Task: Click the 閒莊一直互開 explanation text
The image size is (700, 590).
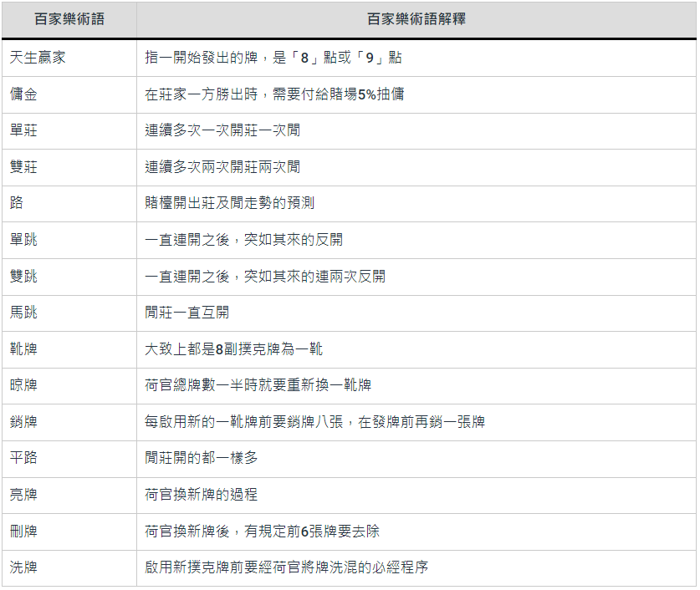Action: [186, 313]
